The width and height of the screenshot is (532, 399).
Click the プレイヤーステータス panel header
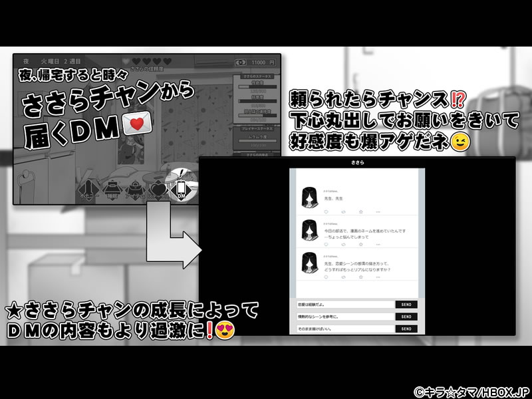click(257, 129)
